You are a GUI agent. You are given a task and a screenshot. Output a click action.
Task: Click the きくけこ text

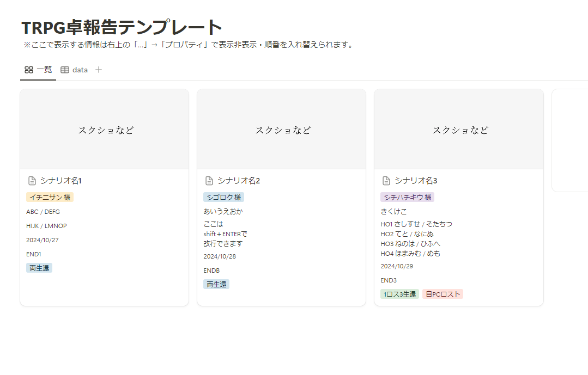pos(394,212)
